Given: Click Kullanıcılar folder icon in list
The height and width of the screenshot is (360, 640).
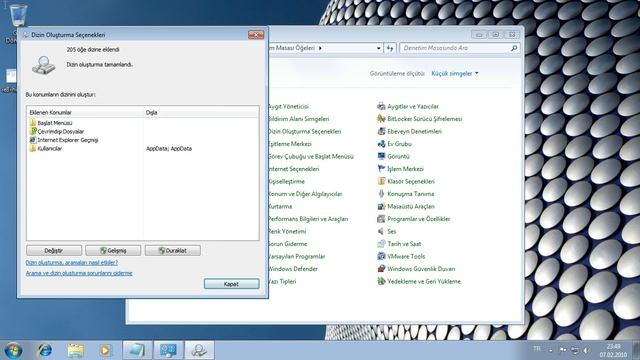Looking at the screenshot, I should point(33,148).
